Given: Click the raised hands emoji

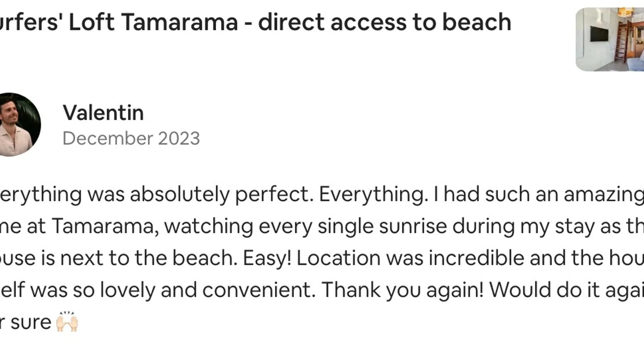Looking at the screenshot, I should [x=67, y=322].
